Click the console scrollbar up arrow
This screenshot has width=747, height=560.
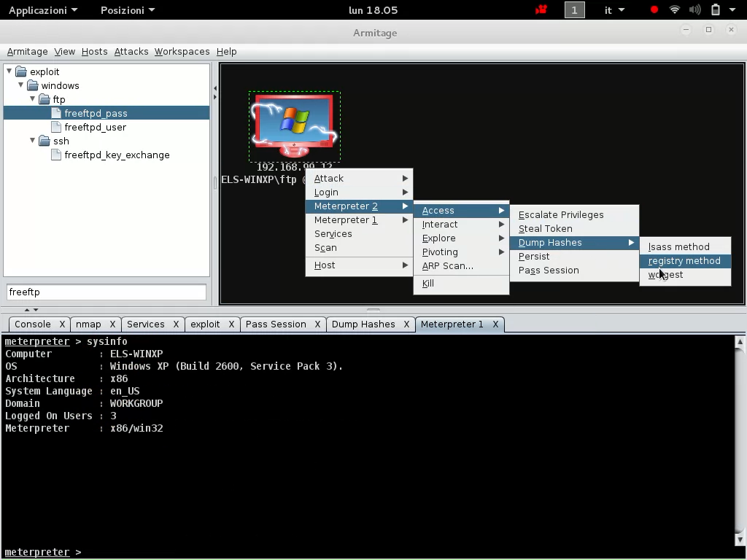pyautogui.click(x=740, y=341)
